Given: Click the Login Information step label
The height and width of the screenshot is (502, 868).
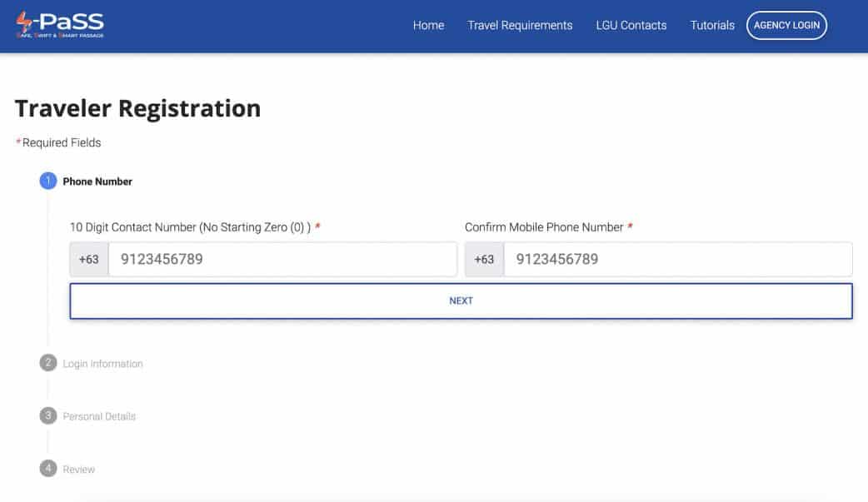Looking at the screenshot, I should tap(103, 363).
